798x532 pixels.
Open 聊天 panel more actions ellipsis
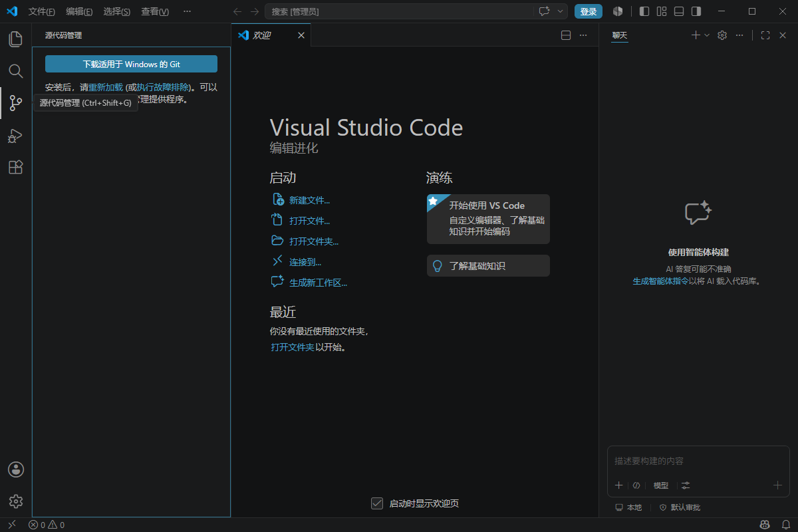point(739,35)
